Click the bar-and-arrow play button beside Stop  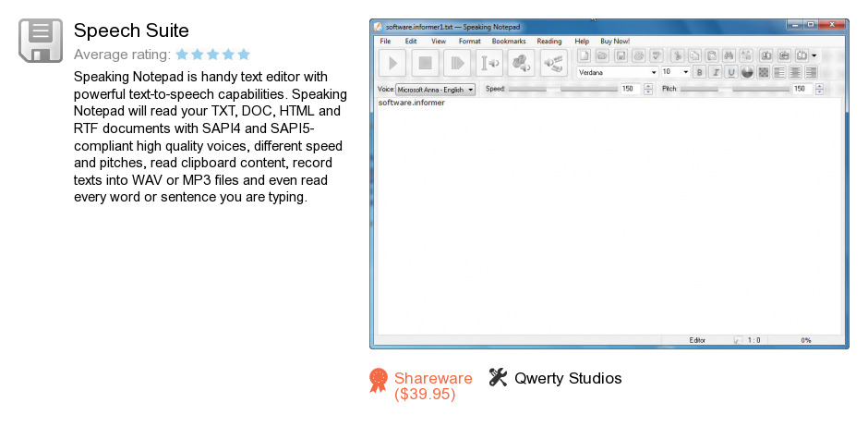click(457, 63)
